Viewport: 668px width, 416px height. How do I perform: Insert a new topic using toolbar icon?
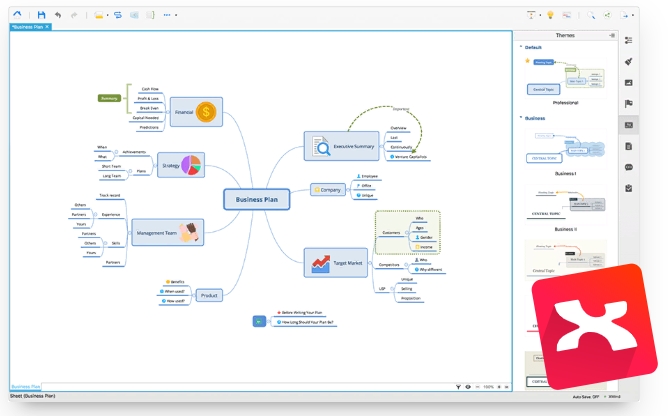pyautogui.click(x=99, y=15)
